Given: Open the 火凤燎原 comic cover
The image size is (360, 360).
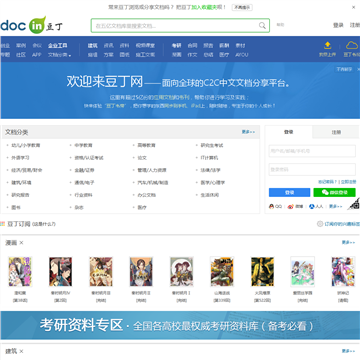Looking at the screenshot, I should (262, 271).
